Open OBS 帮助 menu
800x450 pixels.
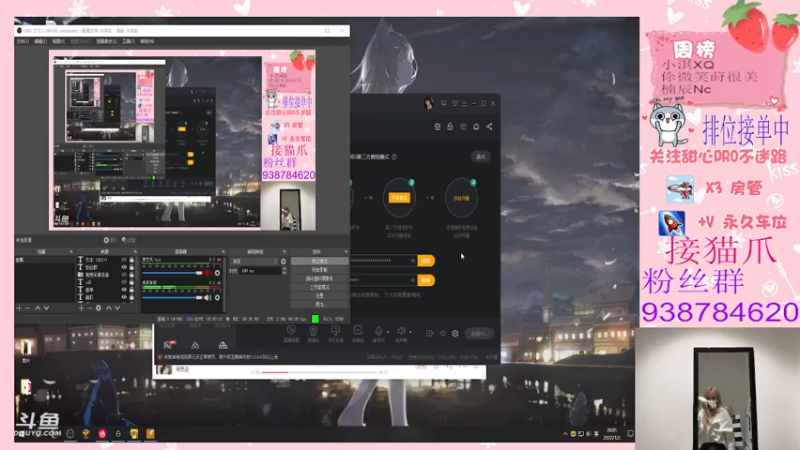[146, 41]
